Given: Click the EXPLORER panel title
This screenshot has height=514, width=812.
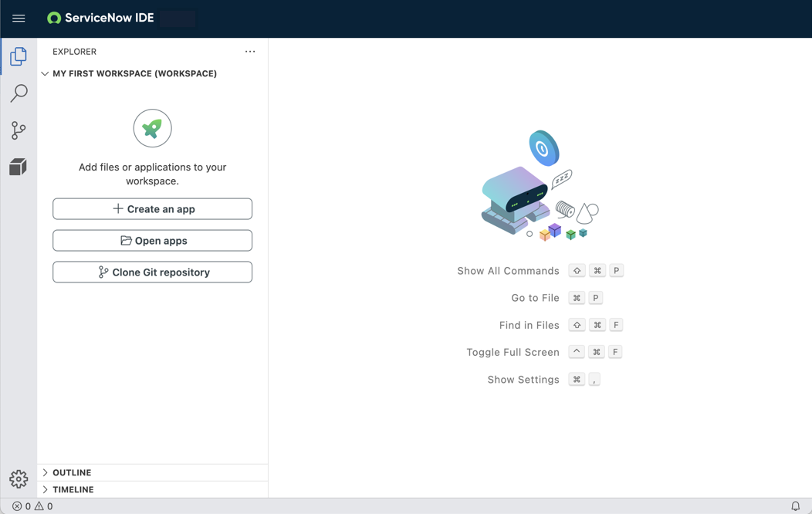Looking at the screenshot, I should (75, 52).
